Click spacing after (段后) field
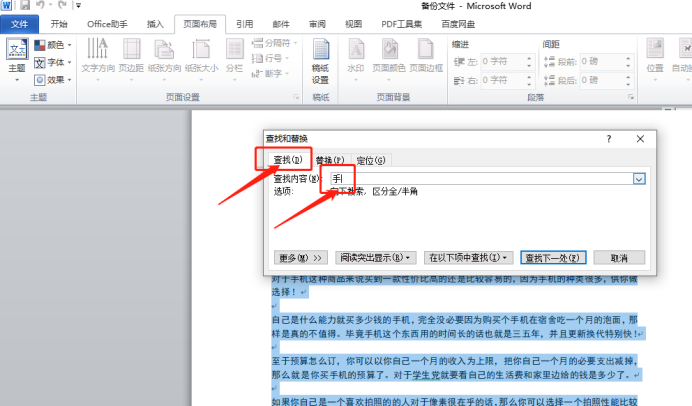 [x=601, y=80]
